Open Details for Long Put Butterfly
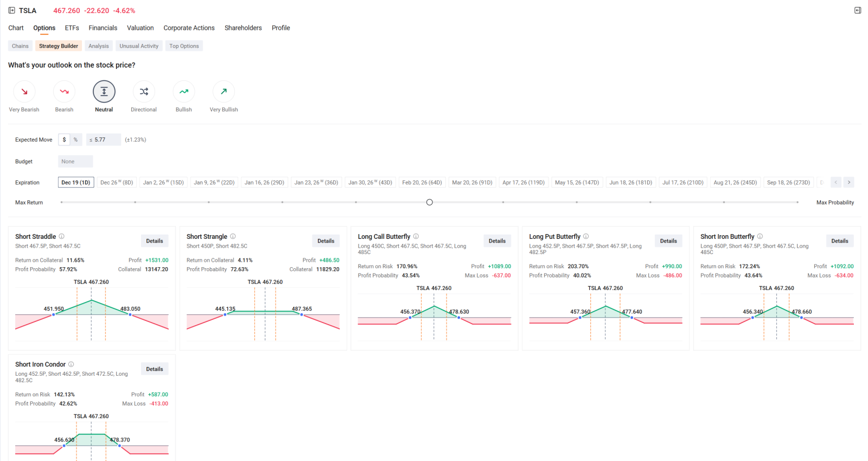Viewport: 868px width, 461px height. (668, 241)
